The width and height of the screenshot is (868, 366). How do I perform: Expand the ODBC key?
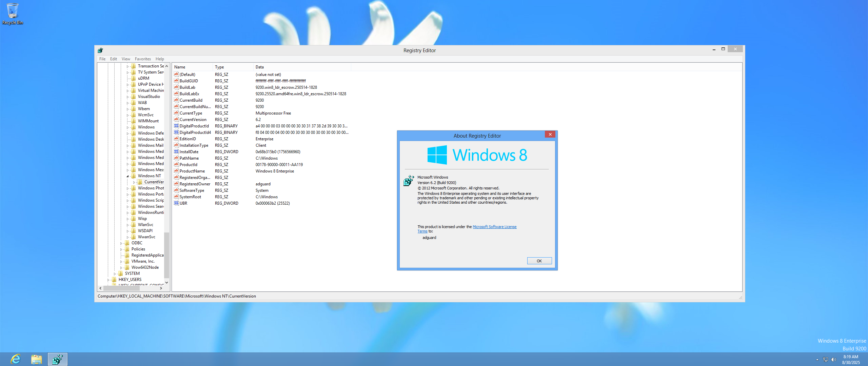coord(121,243)
